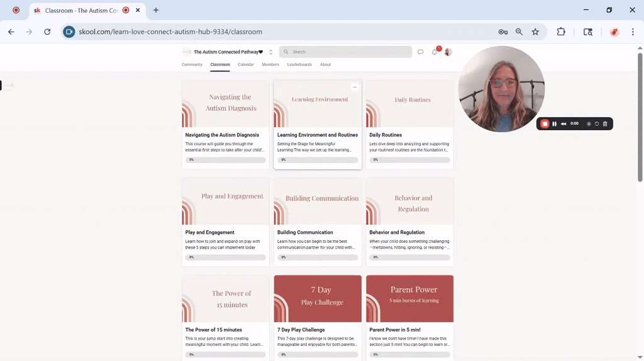644x361 pixels.
Task: Click the Daily Routines progress bar
Action: click(x=409, y=160)
